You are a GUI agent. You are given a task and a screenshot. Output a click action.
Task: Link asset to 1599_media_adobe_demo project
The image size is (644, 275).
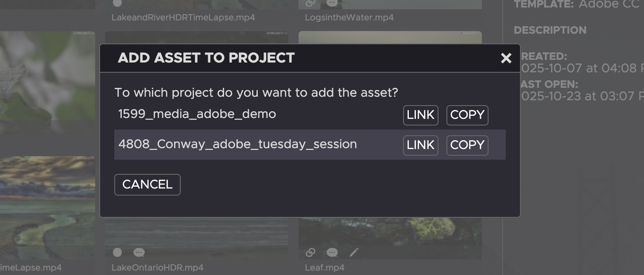[420, 115]
